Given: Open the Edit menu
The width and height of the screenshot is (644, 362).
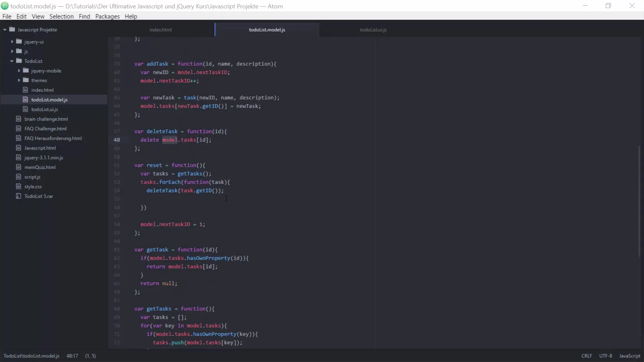Looking at the screenshot, I should 21,16.
